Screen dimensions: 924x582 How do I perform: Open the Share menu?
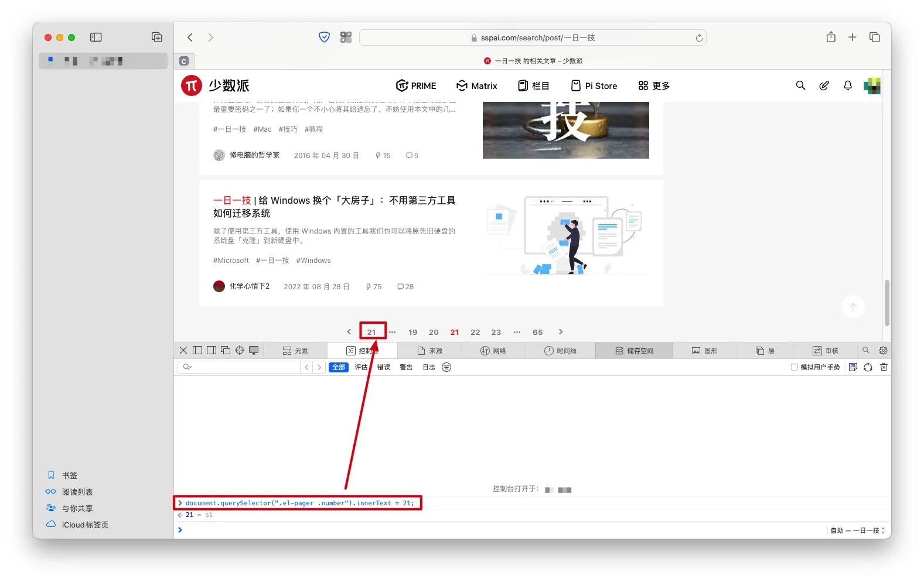tap(831, 37)
